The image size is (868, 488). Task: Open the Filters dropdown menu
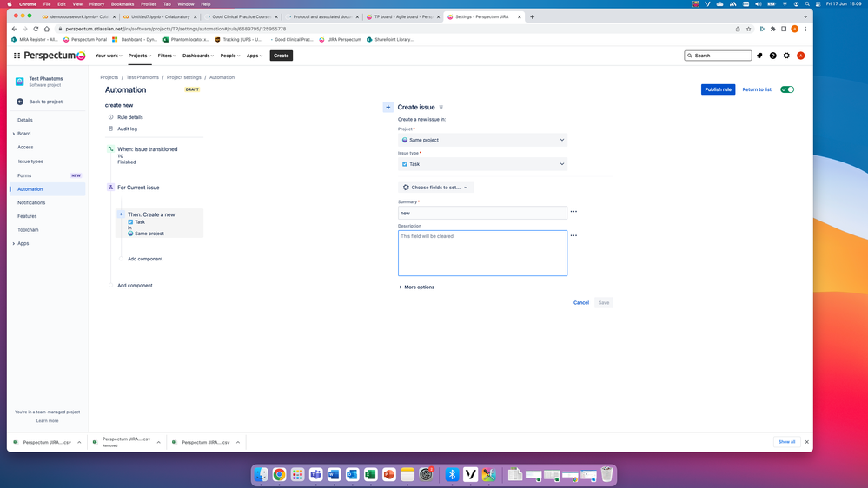[167, 56]
